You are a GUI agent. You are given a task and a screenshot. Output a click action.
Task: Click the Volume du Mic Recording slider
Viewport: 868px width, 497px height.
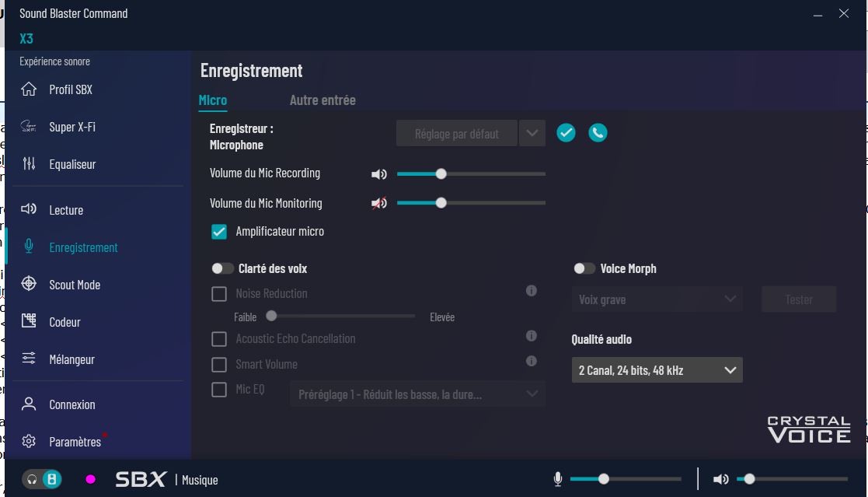(471, 174)
